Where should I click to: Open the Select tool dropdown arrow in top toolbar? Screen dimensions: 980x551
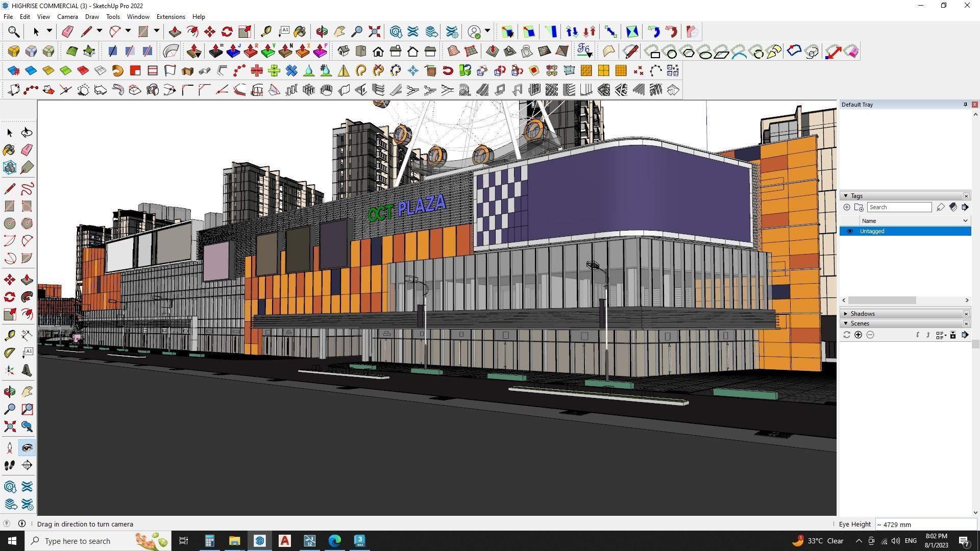click(x=50, y=31)
